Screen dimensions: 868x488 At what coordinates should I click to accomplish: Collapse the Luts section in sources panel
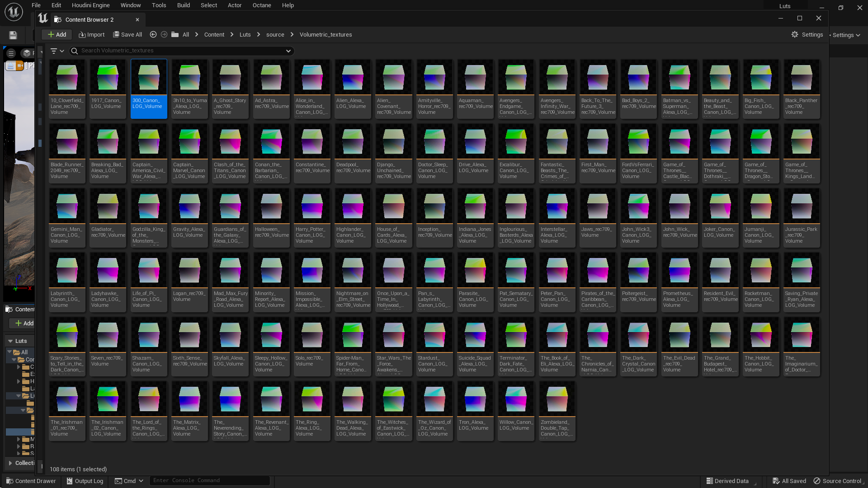click(x=10, y=341)
